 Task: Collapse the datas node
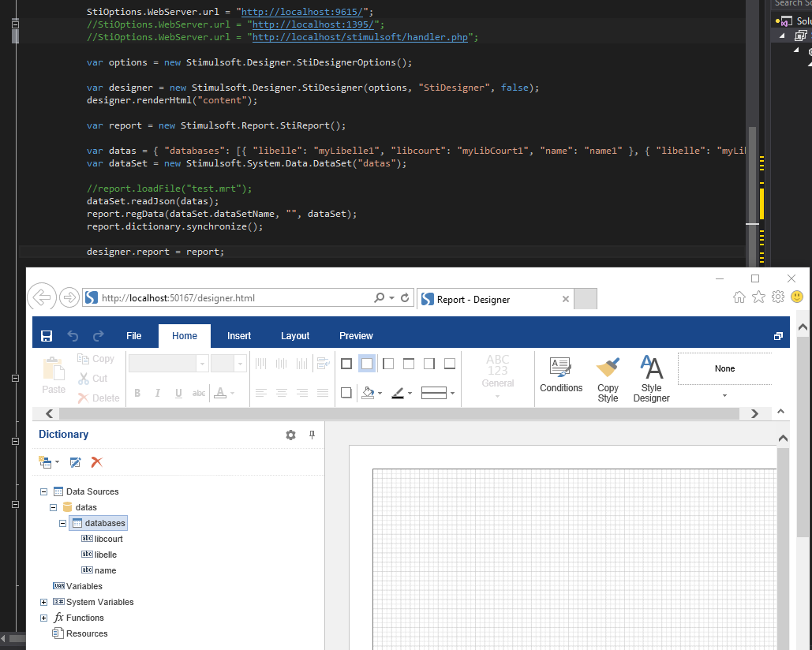coord(54,508)
